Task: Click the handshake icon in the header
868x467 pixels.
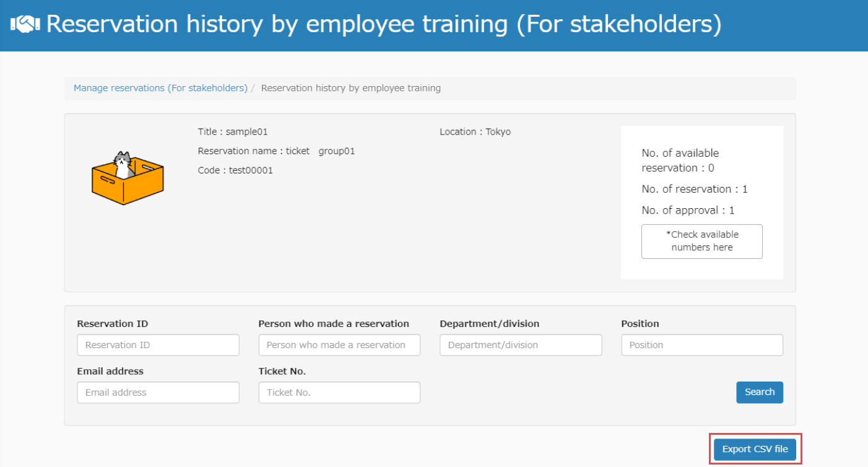Action: pyautogui.click(x=25, y=25)
